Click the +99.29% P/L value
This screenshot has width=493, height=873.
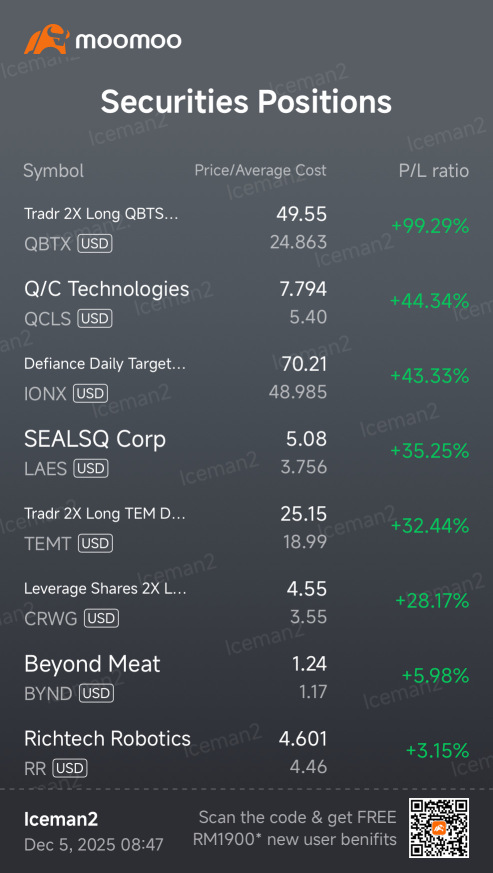tap(429, 227)
